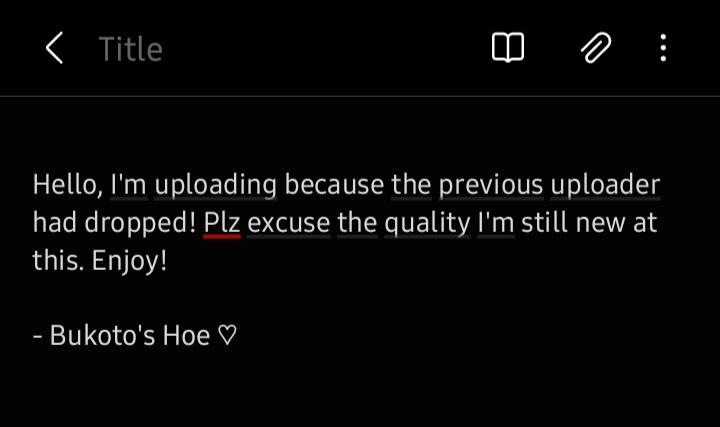
Task: Click the word "uploader" at line end
Action: (x=605, y=185)
